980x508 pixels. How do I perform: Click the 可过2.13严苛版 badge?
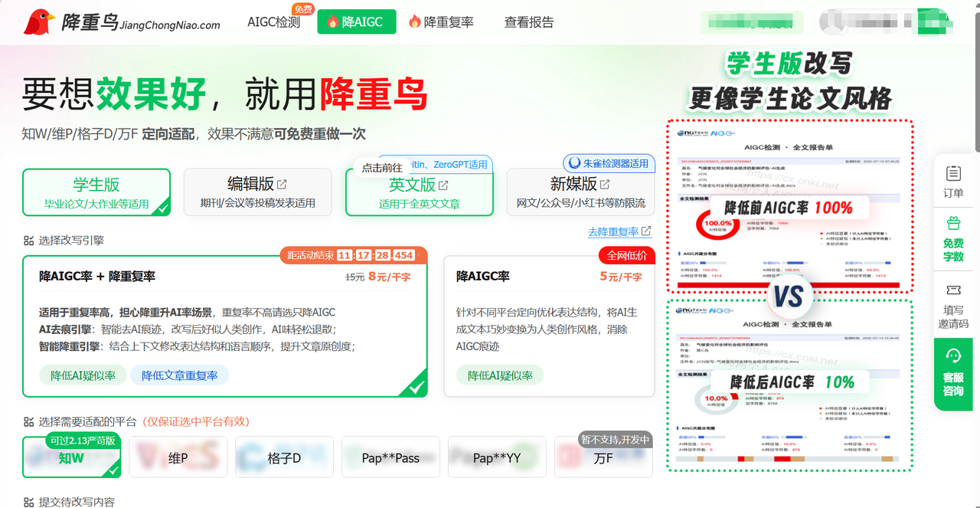82,441
